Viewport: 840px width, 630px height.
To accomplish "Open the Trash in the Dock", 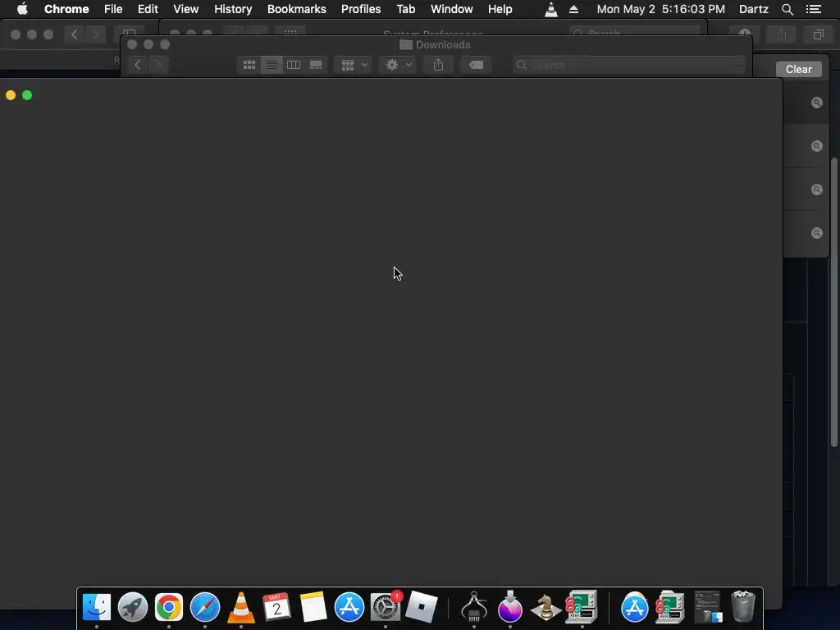I will tap(743, 606).
